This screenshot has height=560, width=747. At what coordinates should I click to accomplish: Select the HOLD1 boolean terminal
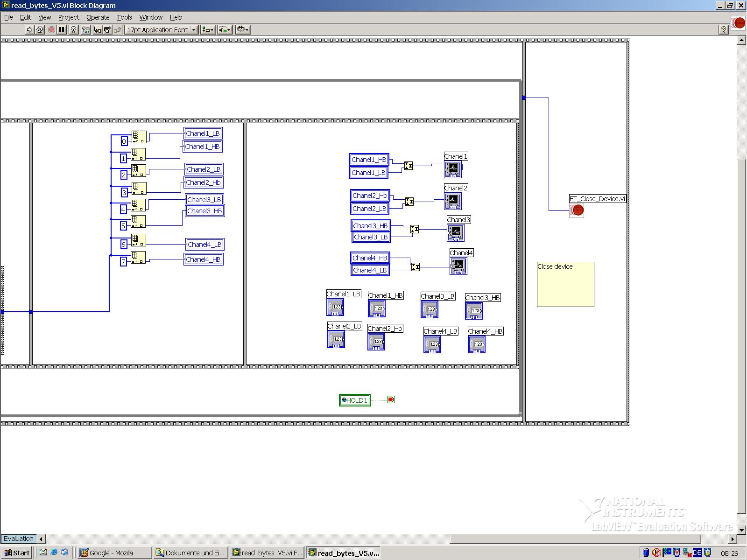tap(355, 400)
